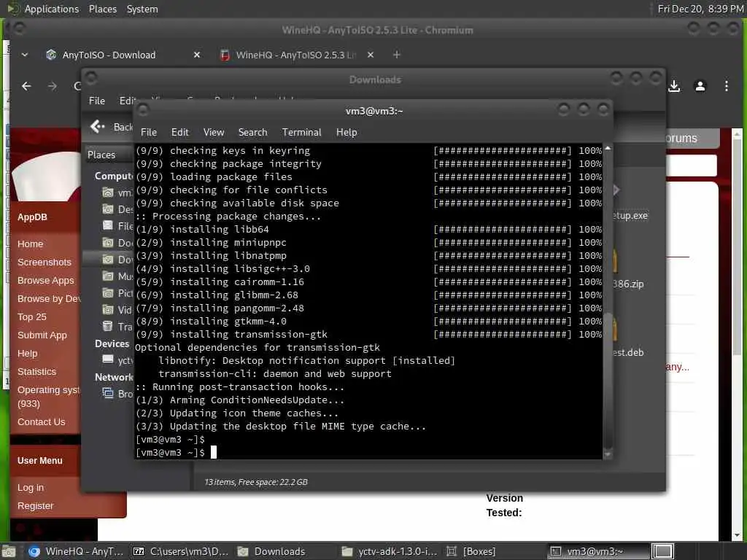Click the Back arrow in the Downloads file manager
Image resolution: width=747 pixels, height=560 pixels.
pyautogui.click(x=97, y=126)
